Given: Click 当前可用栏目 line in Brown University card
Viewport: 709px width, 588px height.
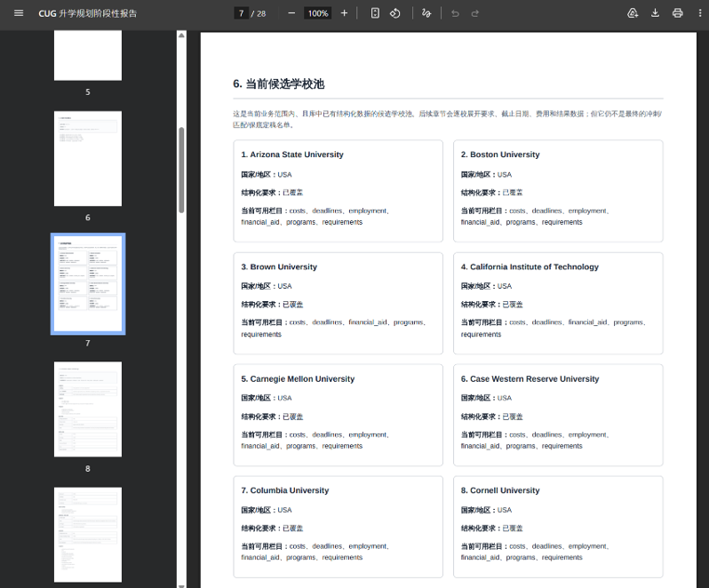Looking at the screenshot, I should (x=334, y=328).
